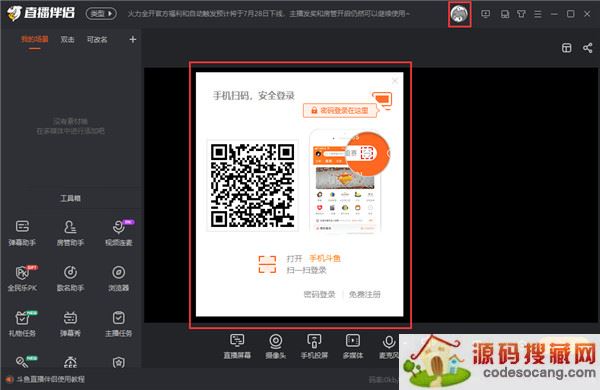600x390 pixels.
Task: Open the 房管助手 tool
Action: pos(70,233)
